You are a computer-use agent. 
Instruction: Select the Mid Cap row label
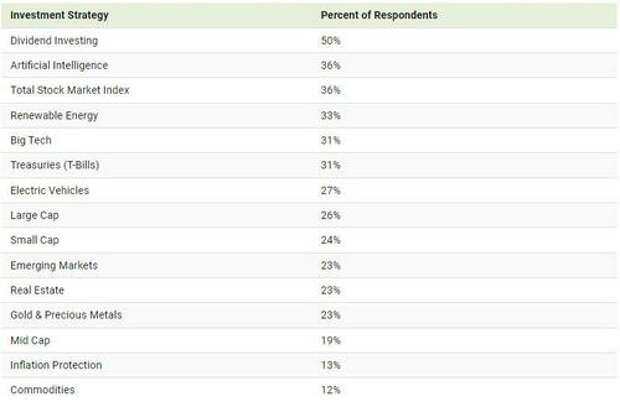30,340
